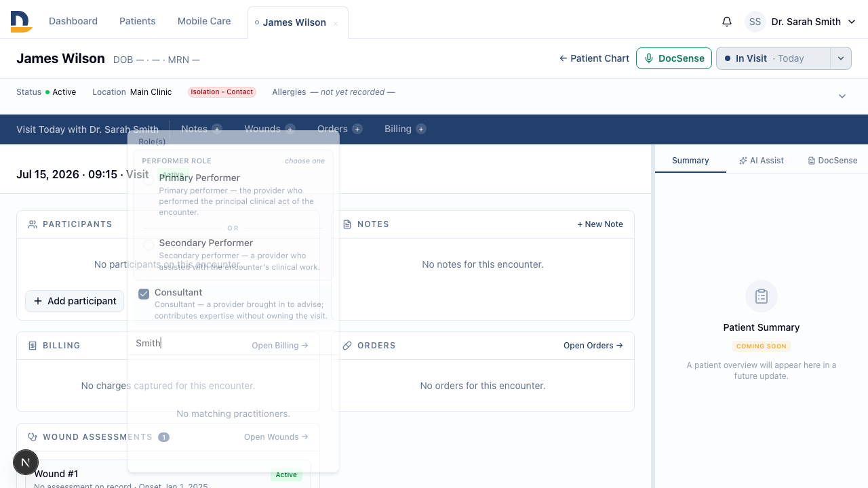Click the Patient Summary clipboard icon
This screenshot has height=488, width=868.
tap(762, 296)
